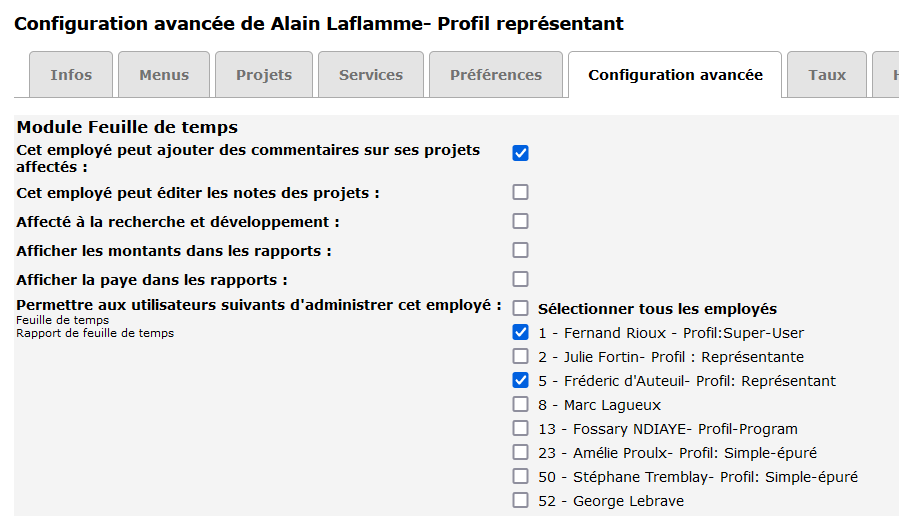Uncheck Fernand Rioux Super-User checkbox

pos(520,332)
